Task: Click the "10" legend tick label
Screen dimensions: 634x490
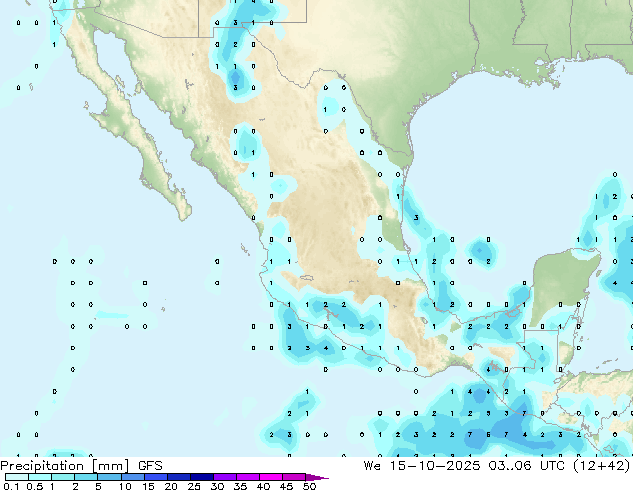Action: [x=125, y=486]
